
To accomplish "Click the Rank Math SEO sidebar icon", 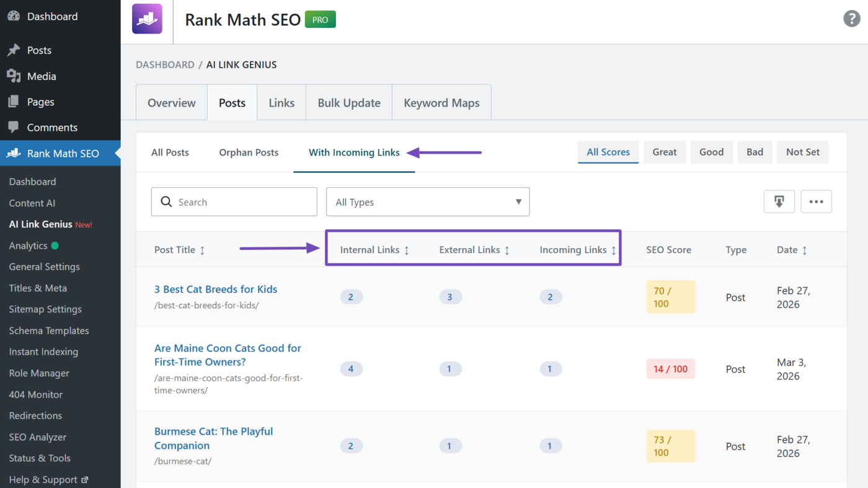I will pos(14,153).
